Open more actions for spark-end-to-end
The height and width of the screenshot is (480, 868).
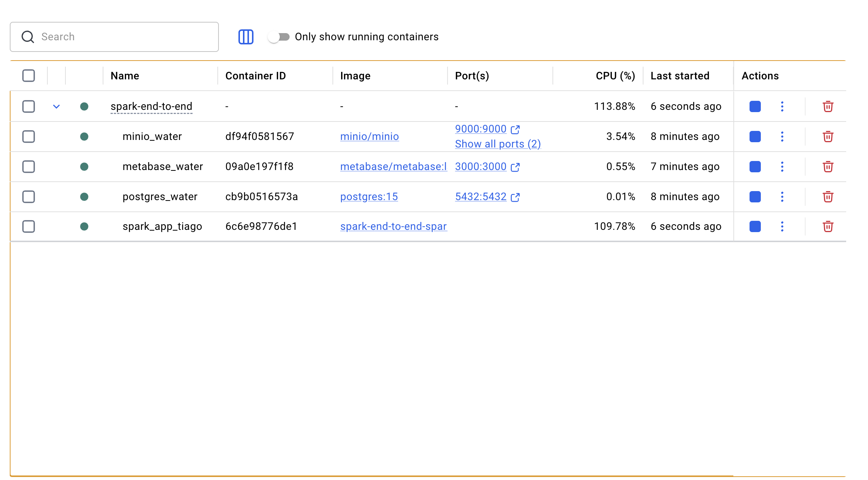(782, 106)
